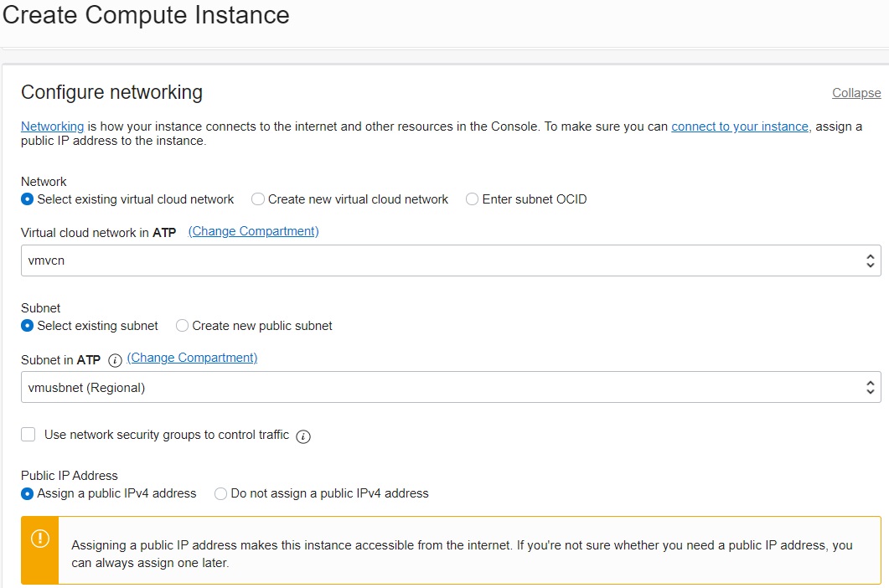Click the chevron on the subnet selector

[869, 387]
